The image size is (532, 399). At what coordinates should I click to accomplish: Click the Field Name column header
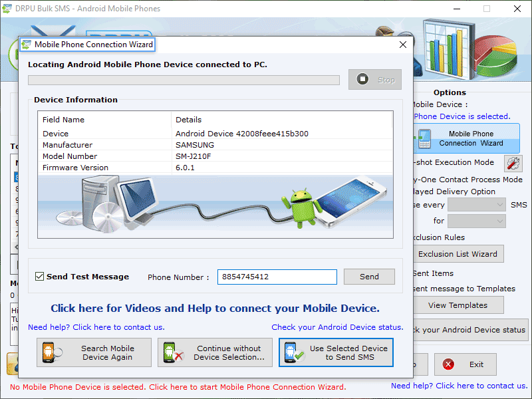[104, 120]
